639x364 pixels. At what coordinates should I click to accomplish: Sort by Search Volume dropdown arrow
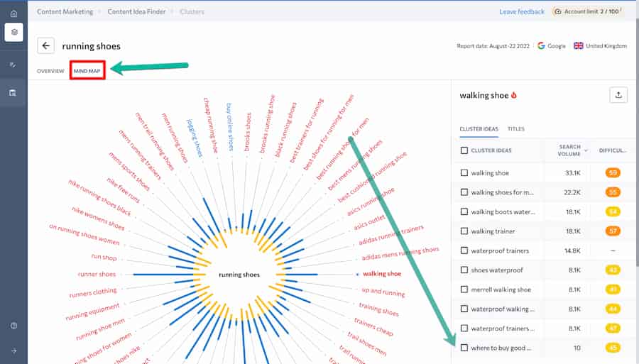586,150
